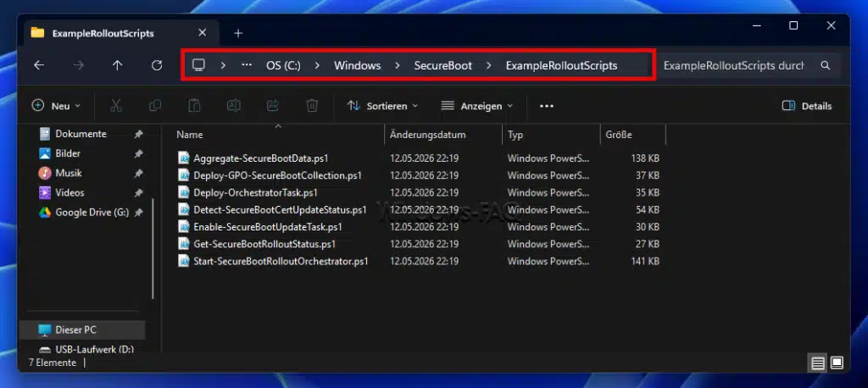868x388 pixels.
Task: Select Detect-SecureBootCertUpdateStatus.ps1
Action: click(280, 210)
